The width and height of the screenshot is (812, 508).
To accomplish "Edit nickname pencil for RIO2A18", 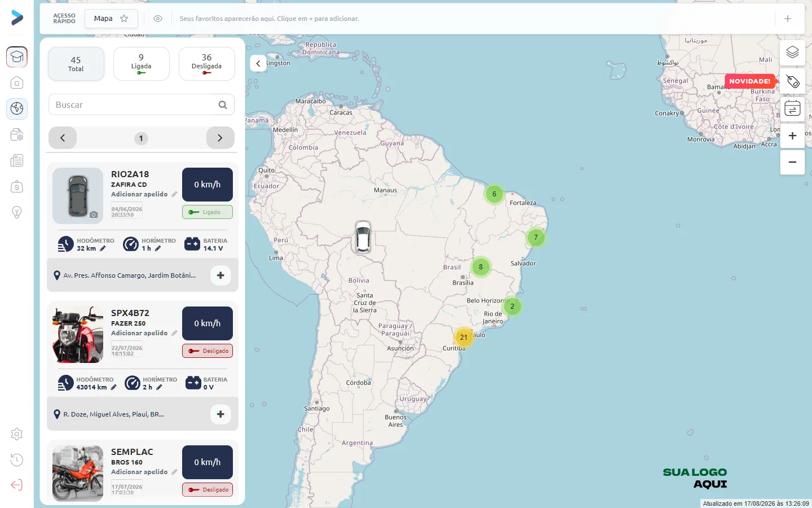I will click(174, 194).
